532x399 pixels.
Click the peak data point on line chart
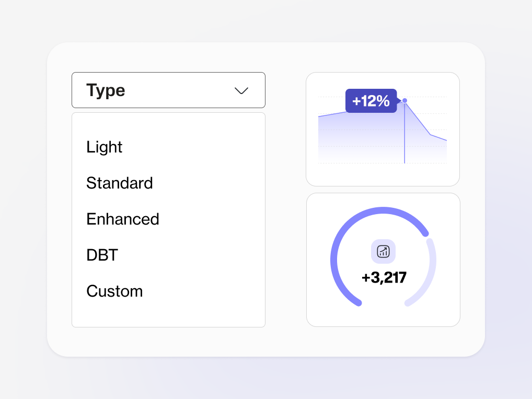pos(404,100)
